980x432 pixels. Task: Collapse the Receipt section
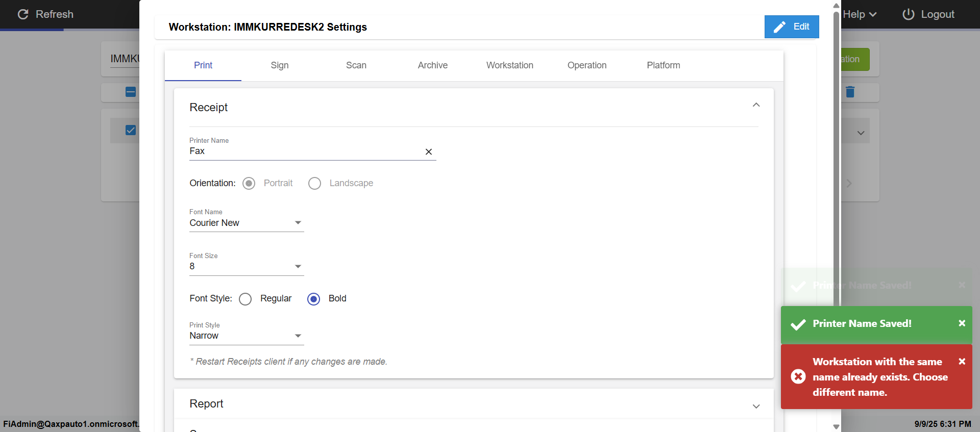point(756,105)
